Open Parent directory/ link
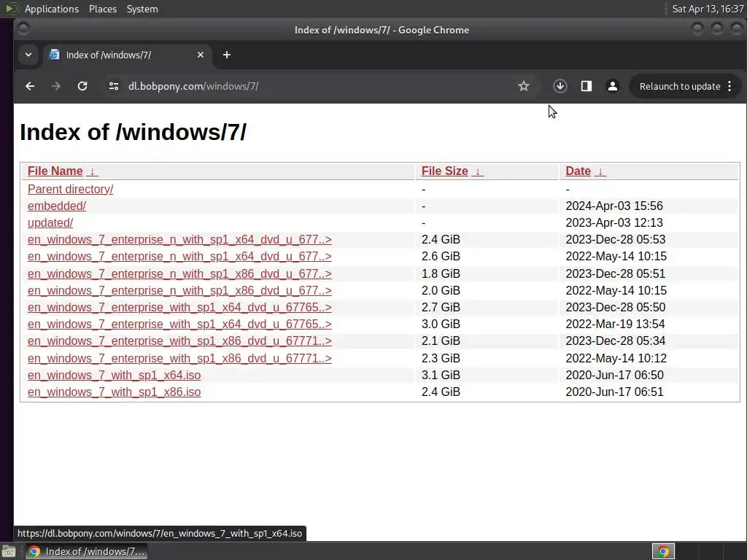Image resolution: width=747 pixels, height=560 pixels. click(x=71, y=189)
